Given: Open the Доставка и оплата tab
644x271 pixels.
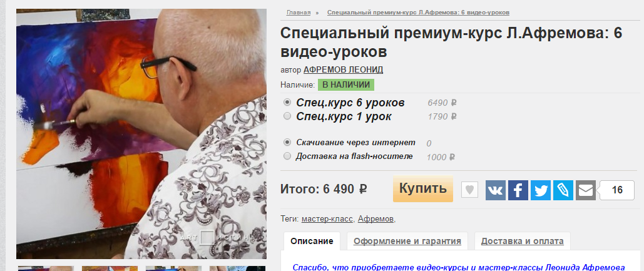Looking at the screenshot, I should (x=523, y=241).
